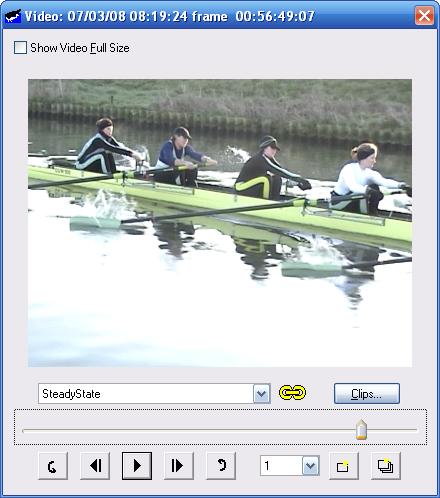Jump ahead with the curved forward arrow button
This screenshot has width=440, height=498.
point(221,466)
